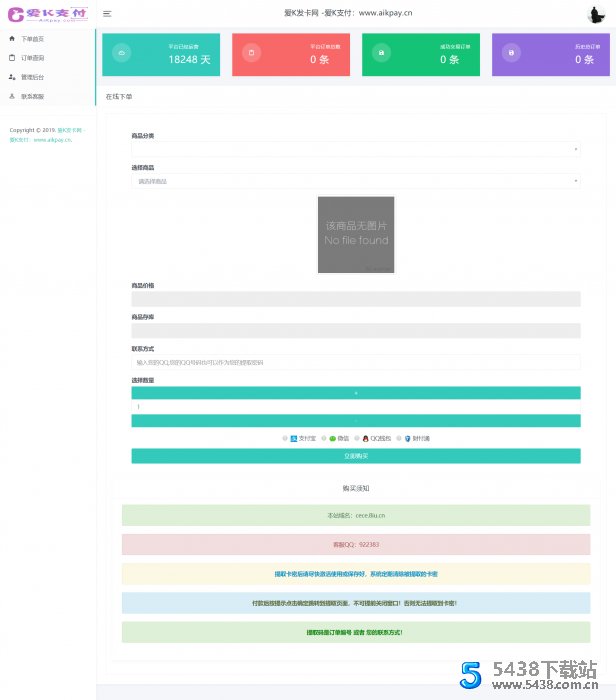Click the 爱K支付 logo
This screenshot has height=700, width=616.
click(x=48, y=15)
